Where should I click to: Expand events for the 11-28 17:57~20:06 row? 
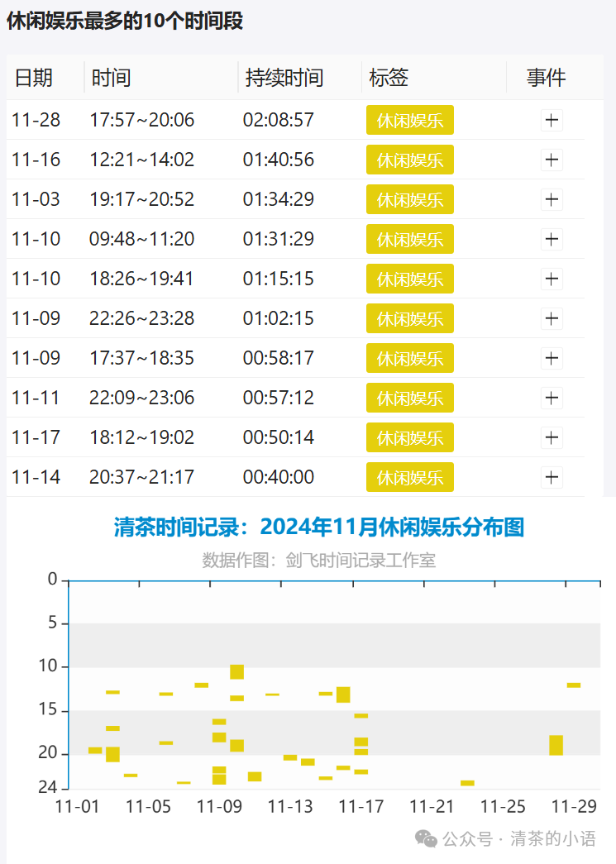click(x=552, y=120)
